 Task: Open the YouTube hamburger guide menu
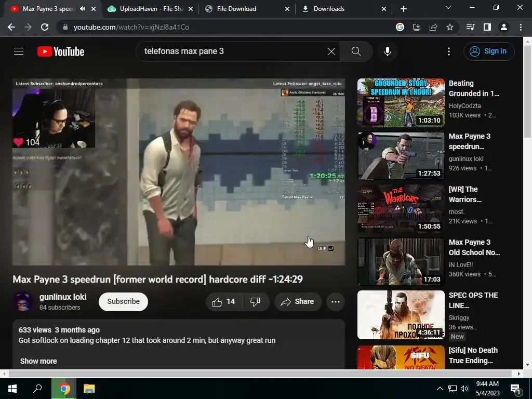tap(19, 51)
